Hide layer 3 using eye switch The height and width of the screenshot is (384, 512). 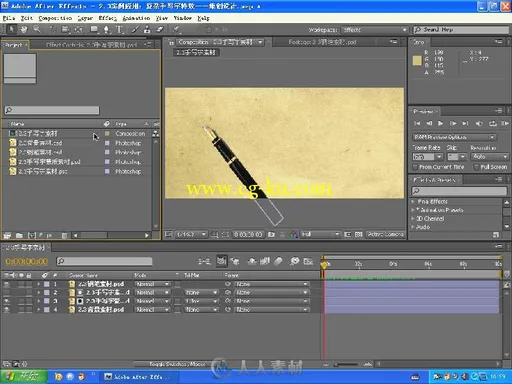7,301
